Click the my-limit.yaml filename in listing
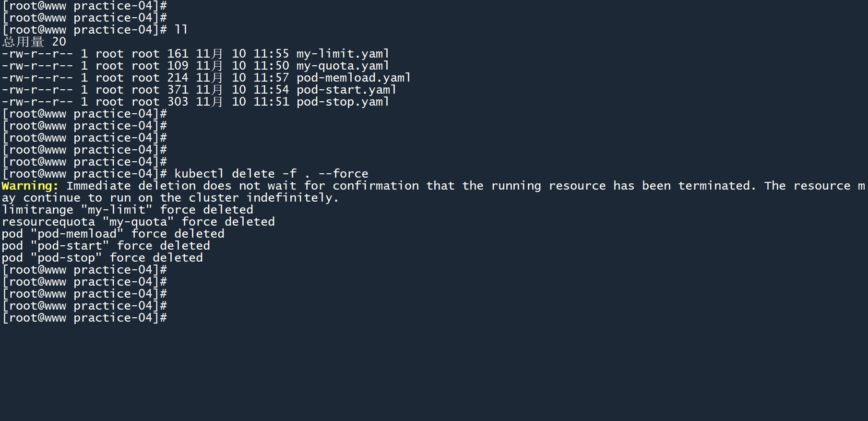This screenshot has height=421, width=868. [343, 54]
